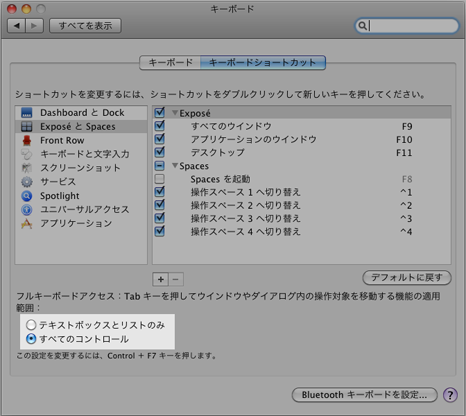Select the すべてのコントロール radio button
Screen dimensions: 466x416
31,339
